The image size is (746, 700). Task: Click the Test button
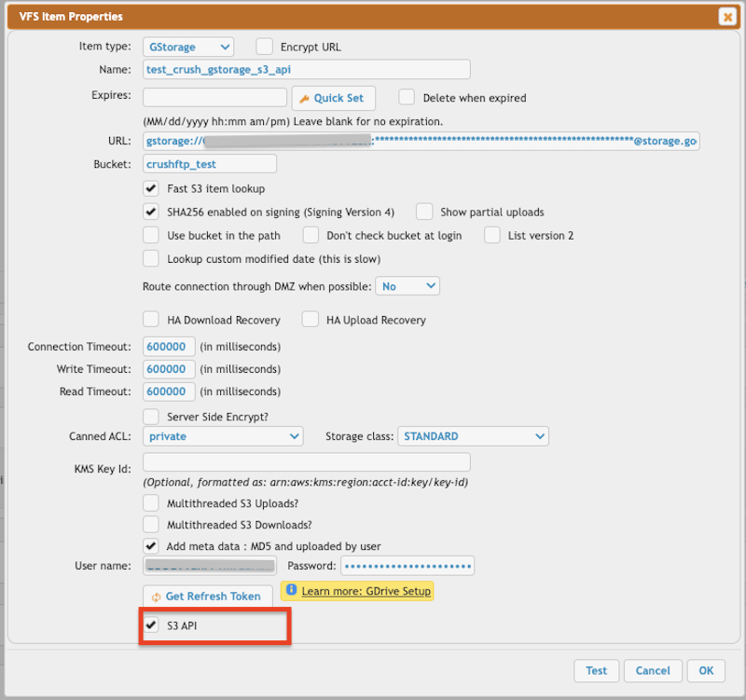tap(596, 670)
